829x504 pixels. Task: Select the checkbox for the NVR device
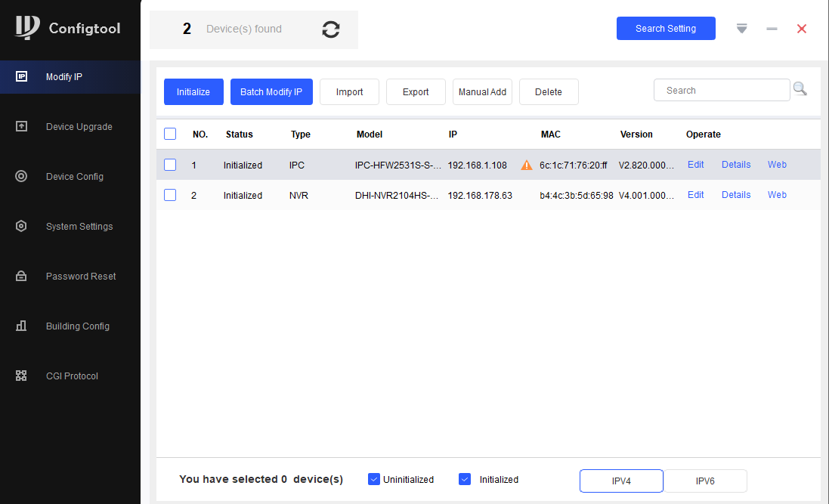[170, 195]
